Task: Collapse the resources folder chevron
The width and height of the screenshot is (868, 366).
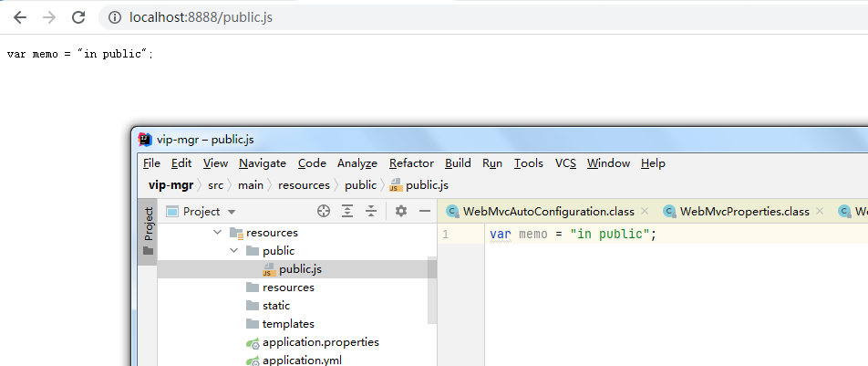Action: click(x=217, y=233)
